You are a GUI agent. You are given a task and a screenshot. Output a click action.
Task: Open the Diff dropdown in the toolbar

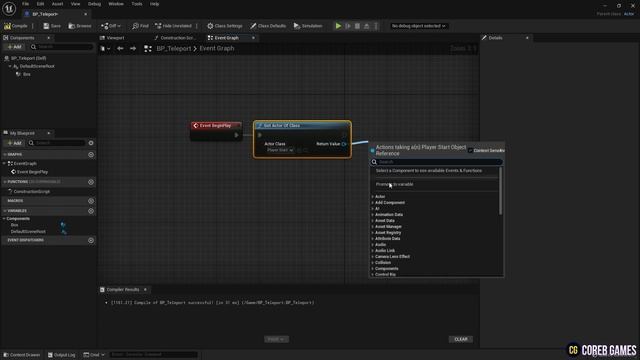coord(111,26)
